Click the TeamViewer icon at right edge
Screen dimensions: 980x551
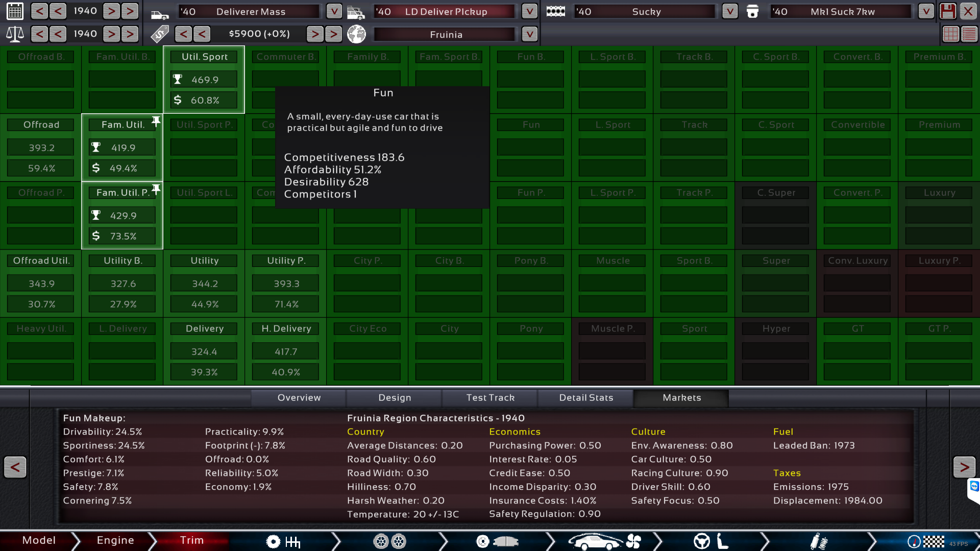pyautogui.click(x=974, y=486)
